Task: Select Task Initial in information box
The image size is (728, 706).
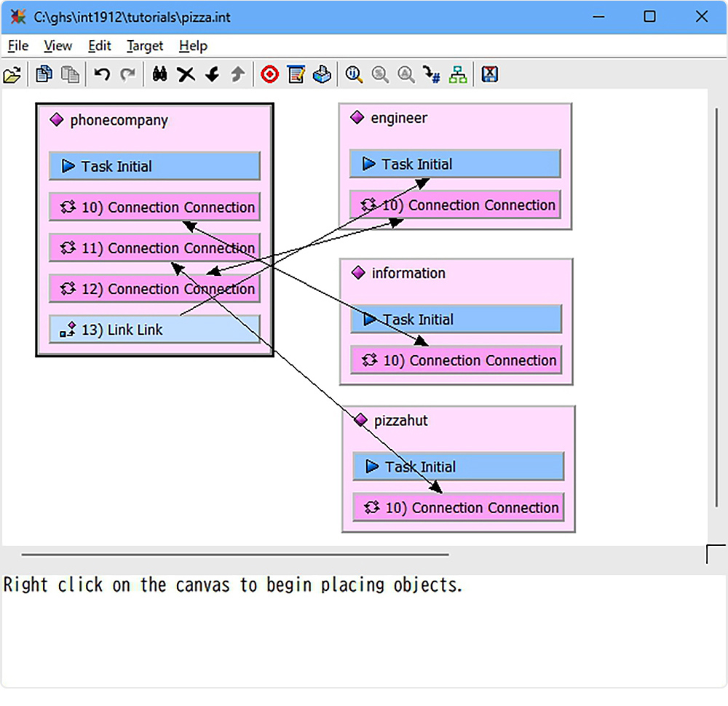Action: click(x=456, y=320)
